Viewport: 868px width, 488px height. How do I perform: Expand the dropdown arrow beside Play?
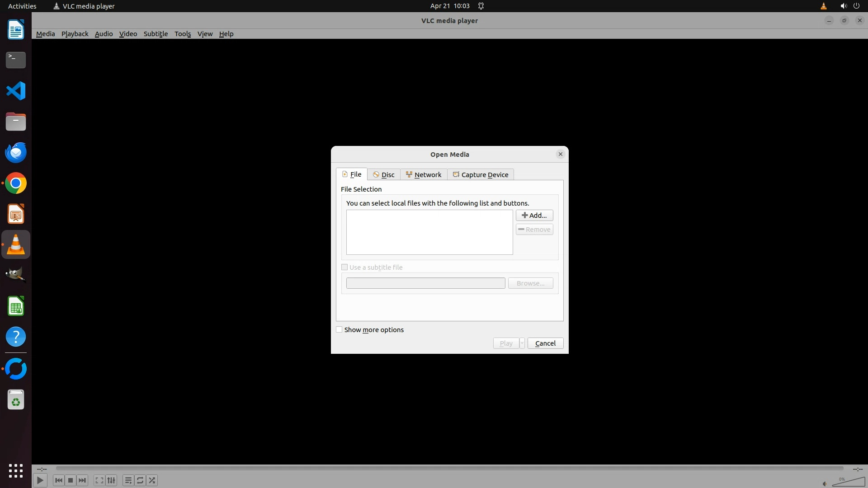(x=522, y=343)
